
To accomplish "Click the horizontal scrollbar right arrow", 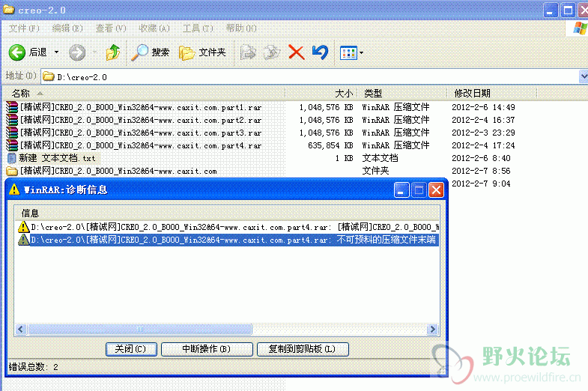I will pyautogui.click(x=433, y=329).
